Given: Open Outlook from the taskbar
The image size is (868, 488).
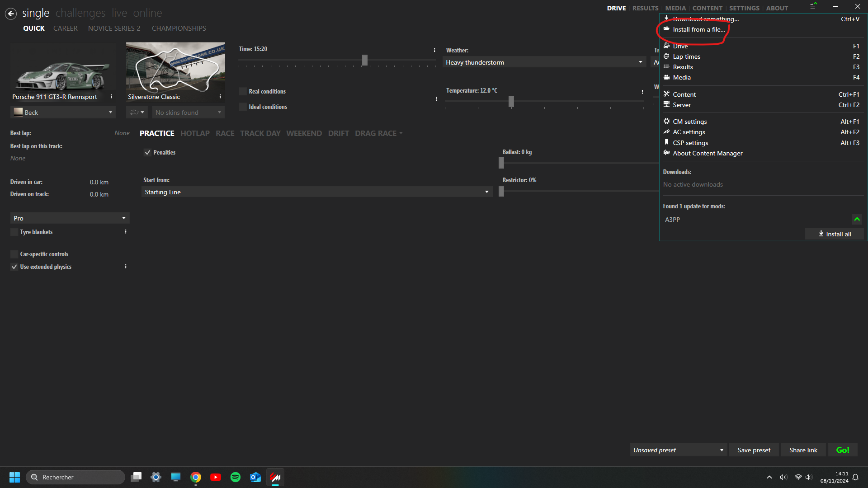Looking at the screenshot, I should (x=255, y=477).
